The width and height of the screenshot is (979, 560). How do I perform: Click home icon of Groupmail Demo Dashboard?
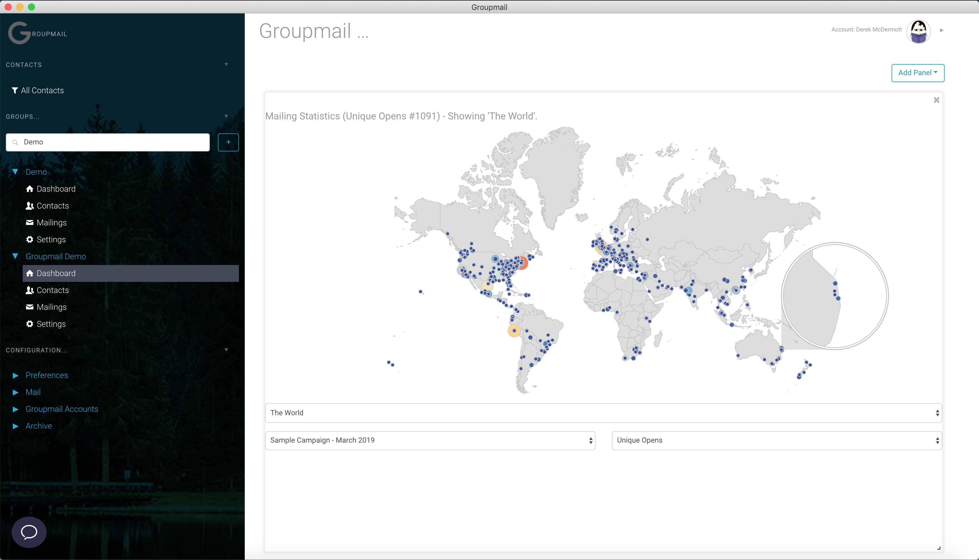30,273
